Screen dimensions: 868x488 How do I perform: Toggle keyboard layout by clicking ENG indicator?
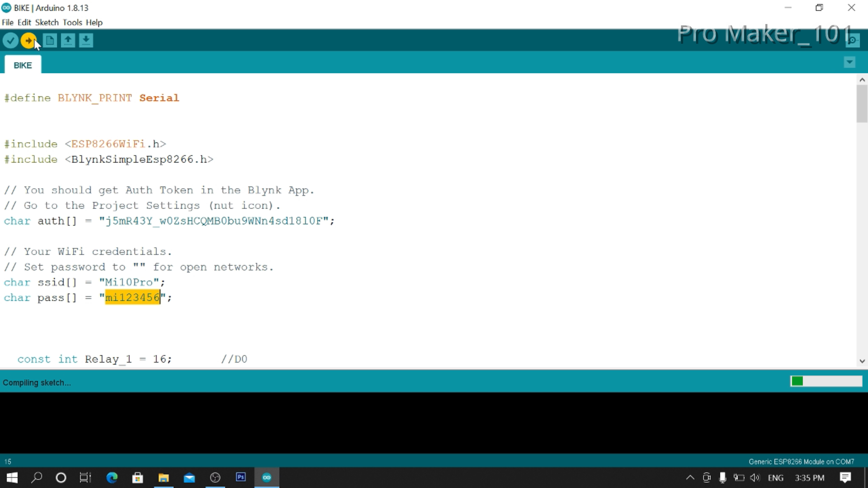tap(776, 478)
